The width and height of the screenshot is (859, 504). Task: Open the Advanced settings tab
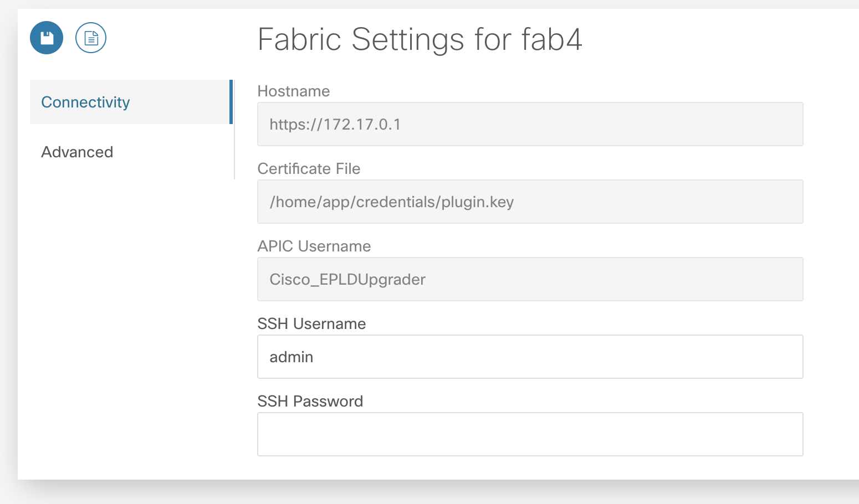tap(131, 152)
